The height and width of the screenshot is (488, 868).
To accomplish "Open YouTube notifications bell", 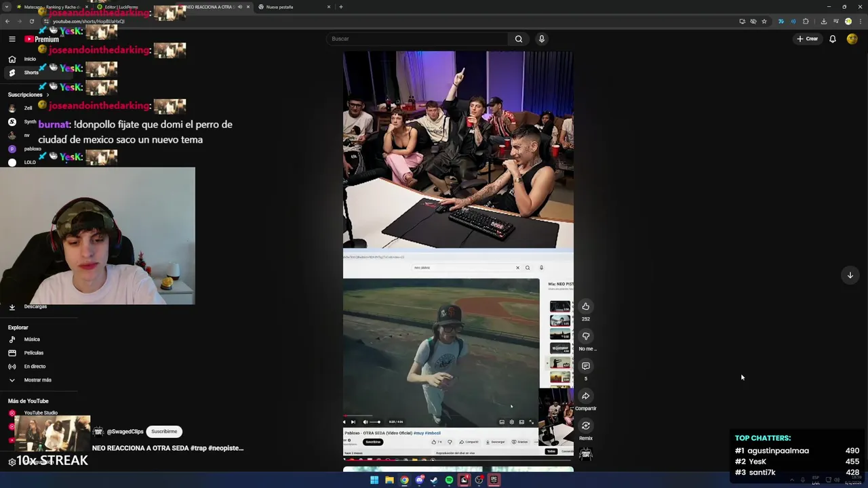I will coord(833,39).
